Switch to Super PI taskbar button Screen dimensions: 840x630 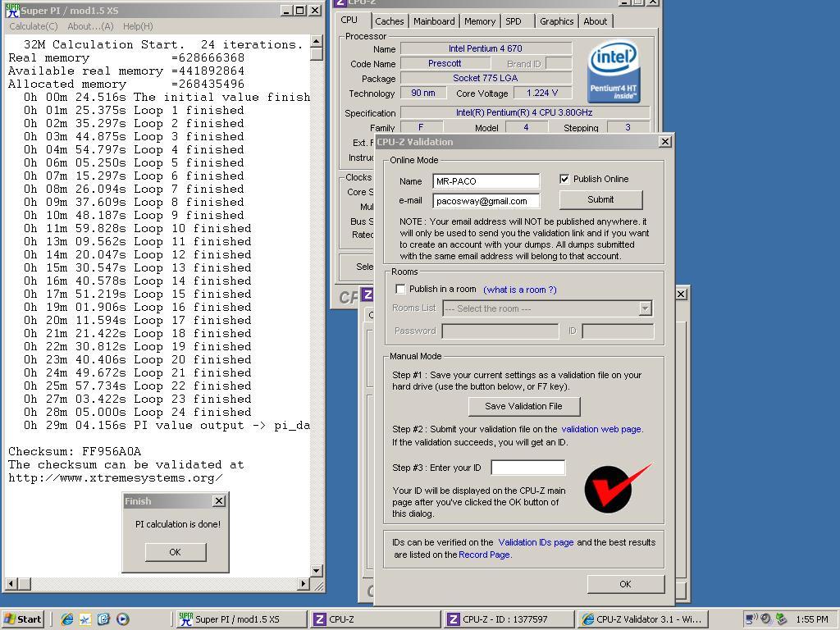(x=240, y=619)
